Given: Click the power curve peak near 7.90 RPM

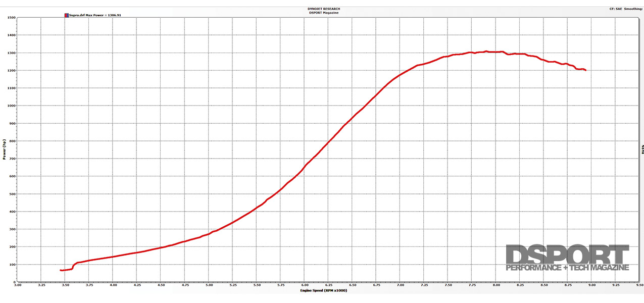Looking at the screenshot, I should point(486,51).
